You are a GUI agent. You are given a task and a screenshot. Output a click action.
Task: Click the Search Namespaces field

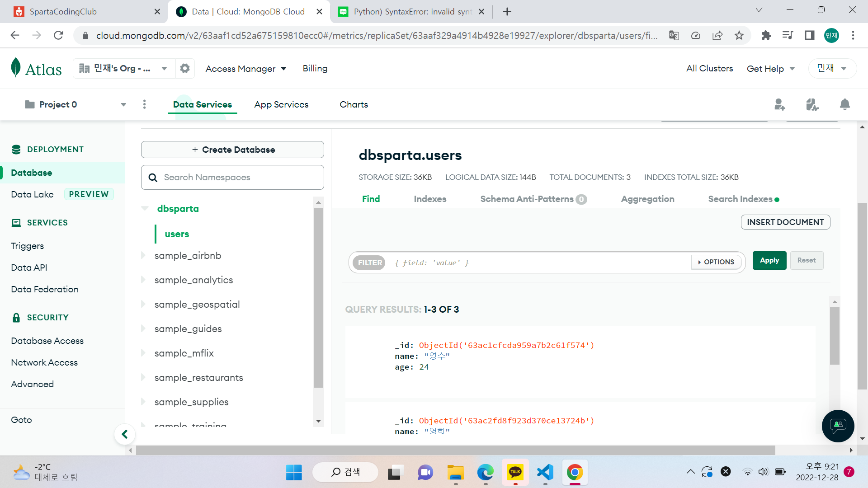click(232, 177)
